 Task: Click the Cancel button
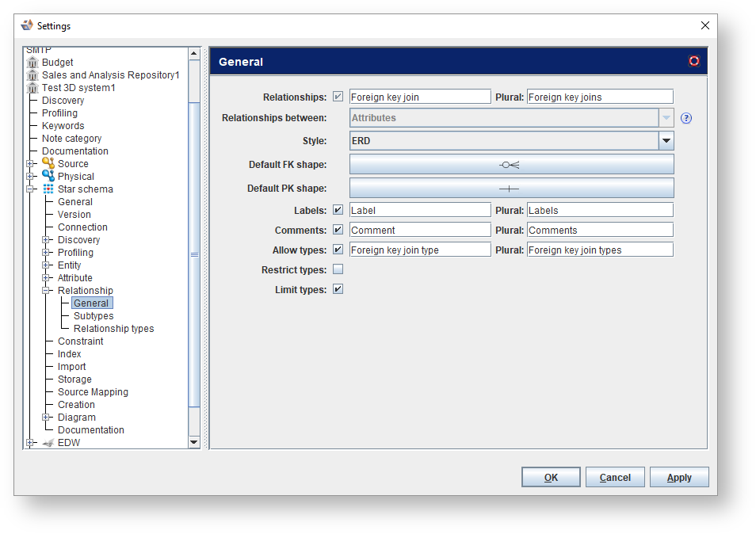tap(615, 477)
